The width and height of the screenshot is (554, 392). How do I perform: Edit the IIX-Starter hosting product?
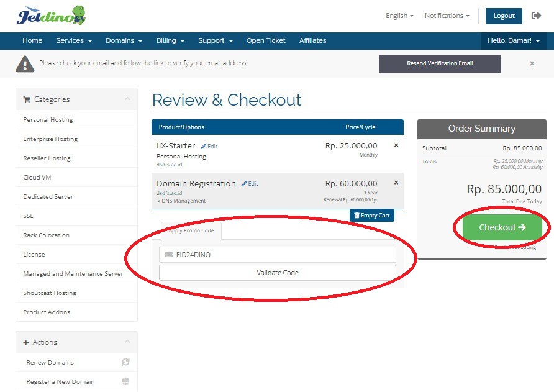[209, 147]
